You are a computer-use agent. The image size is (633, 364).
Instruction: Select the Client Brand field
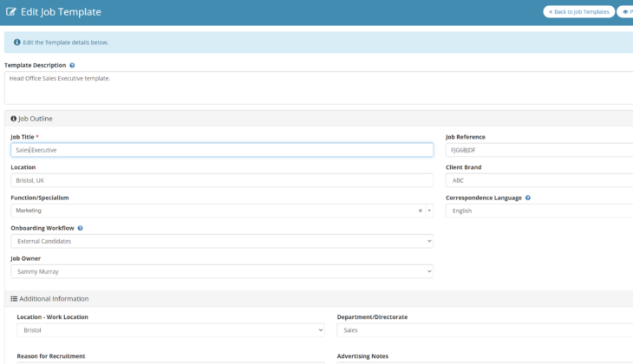point(538,180)
